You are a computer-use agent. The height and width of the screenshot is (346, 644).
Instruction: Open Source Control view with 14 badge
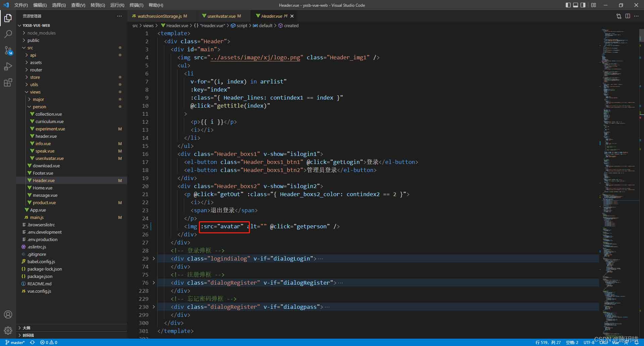pyautogui.click(x=8, y=50)
